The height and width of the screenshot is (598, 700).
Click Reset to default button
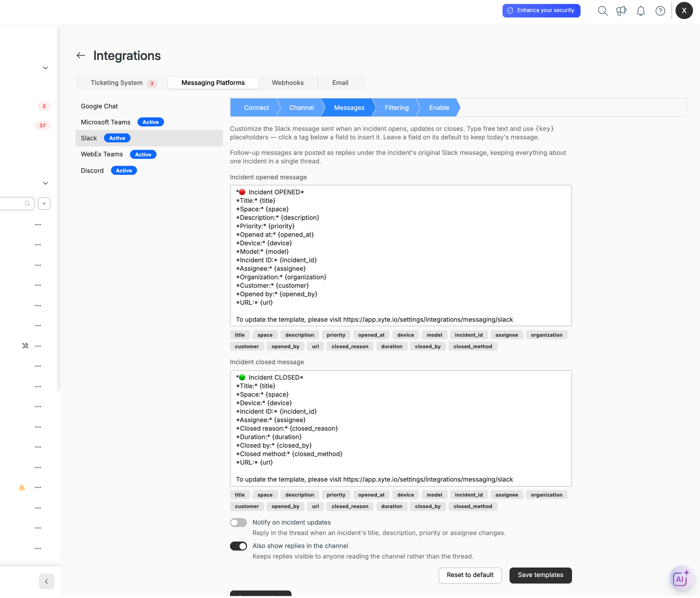(470, 575)
